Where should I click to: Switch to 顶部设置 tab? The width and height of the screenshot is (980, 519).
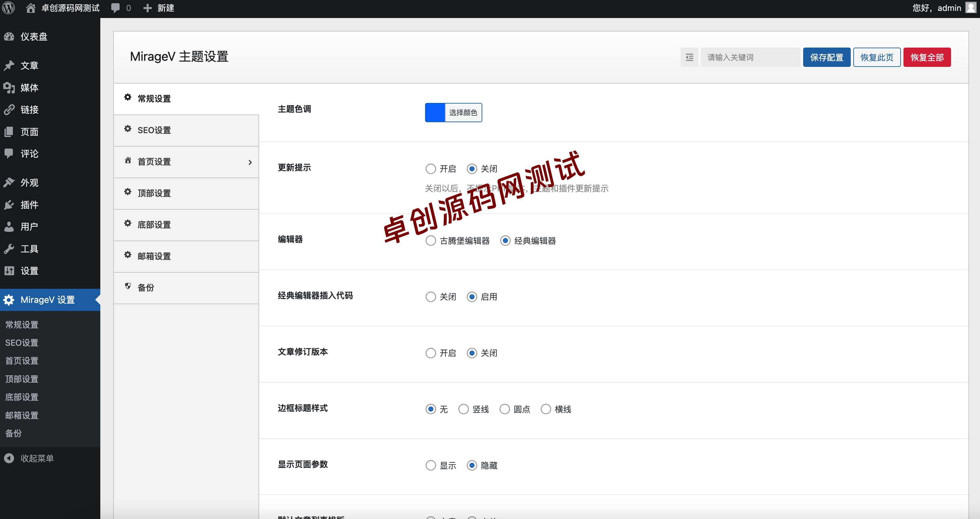[186, 193]
